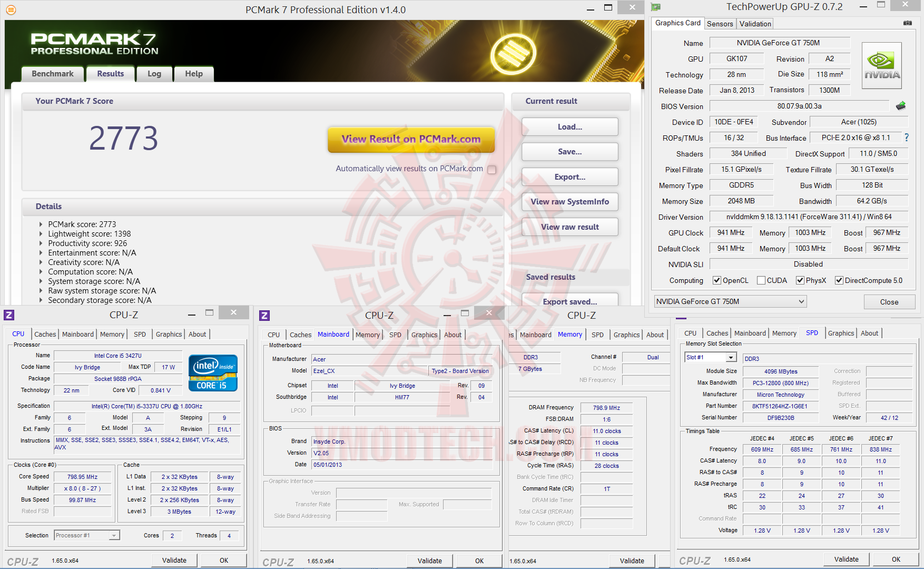Viewport: 924px width, 569px height.
Task: Click the View raw result button
Action: click(570, 227)
